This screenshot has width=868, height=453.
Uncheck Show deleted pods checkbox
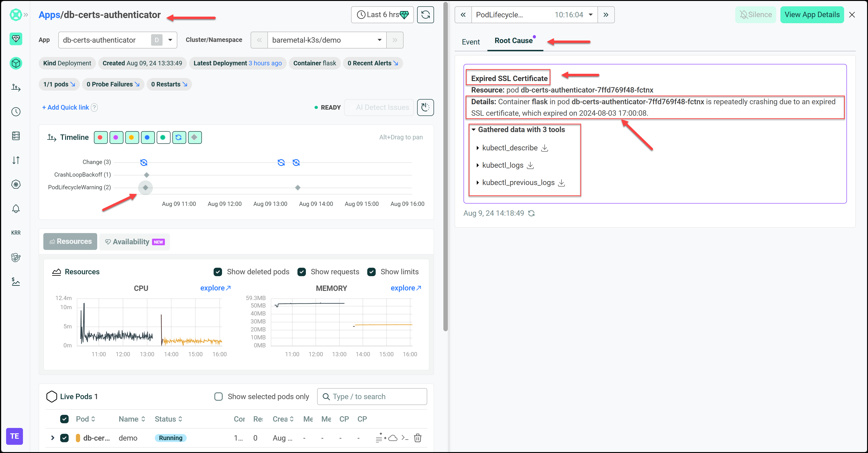click(x=218, y=272)
